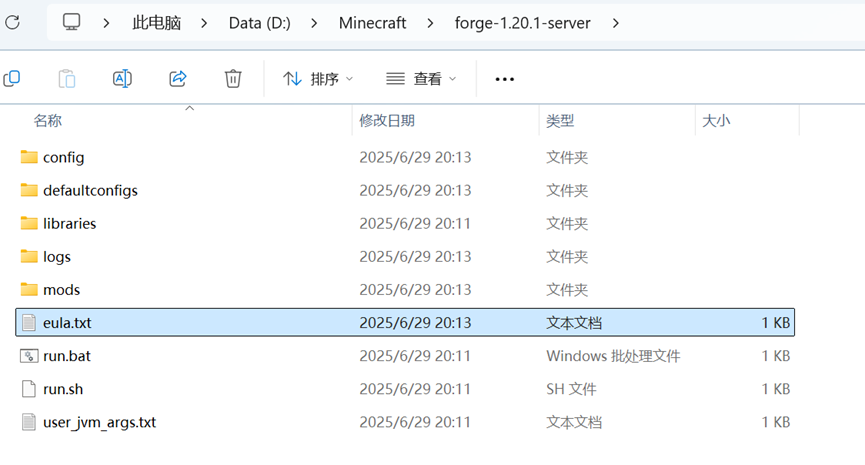865x465 pixels.
Task: Click the run.sh file icon
Action: [x=29, y=389]
